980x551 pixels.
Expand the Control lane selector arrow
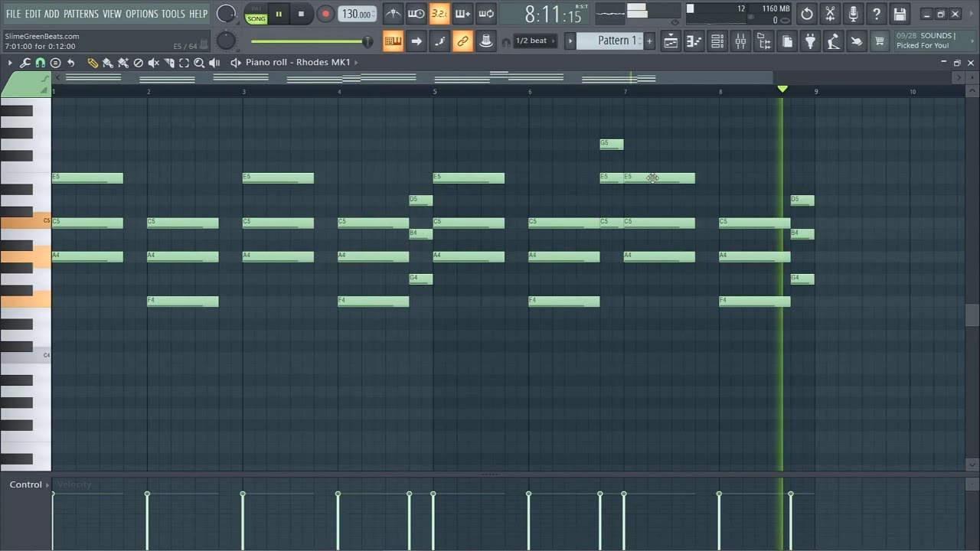pos(47,484)
